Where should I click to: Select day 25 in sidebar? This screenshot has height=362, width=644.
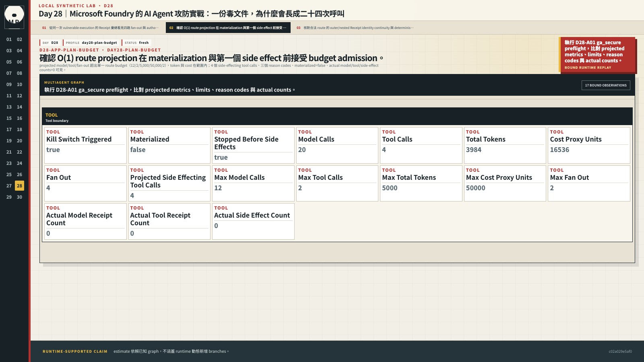point(9,175)
